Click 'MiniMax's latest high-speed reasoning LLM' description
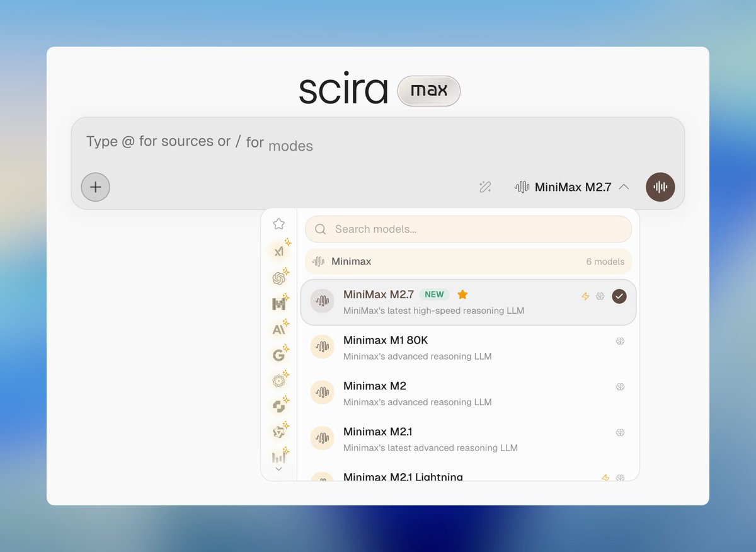Image resolution: width=756 pixels, height=552 pixels. click(x=433, y=311)
